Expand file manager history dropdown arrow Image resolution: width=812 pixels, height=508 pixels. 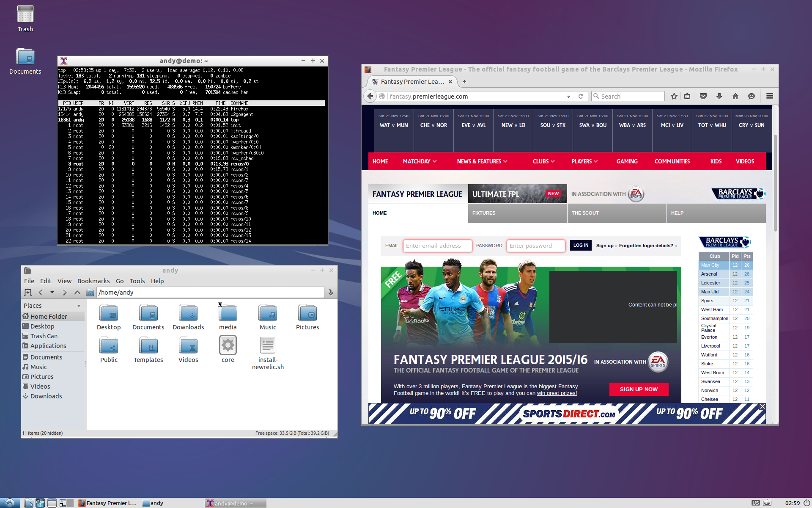tap(52, 292)
